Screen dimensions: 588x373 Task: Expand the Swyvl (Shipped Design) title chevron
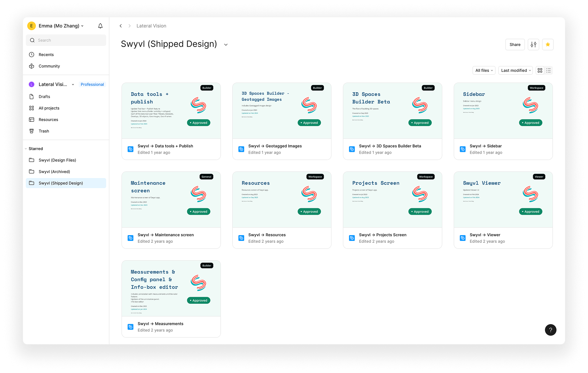pos(226,45)
